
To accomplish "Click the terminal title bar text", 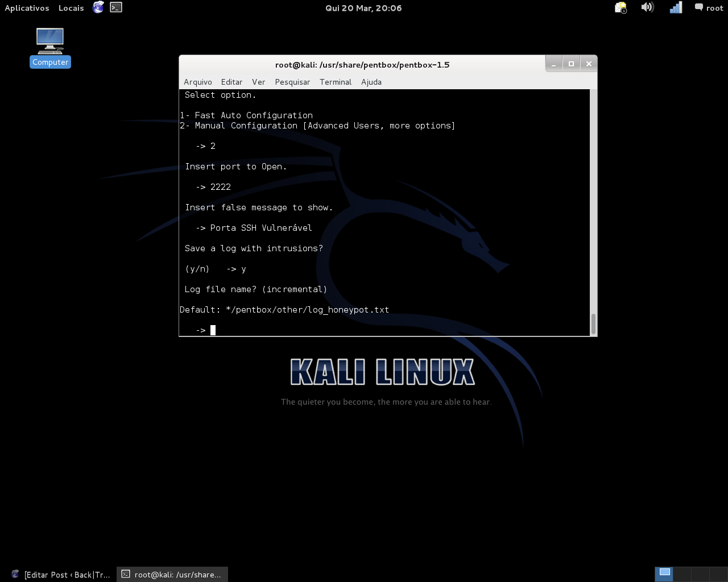I will [362, 65].
